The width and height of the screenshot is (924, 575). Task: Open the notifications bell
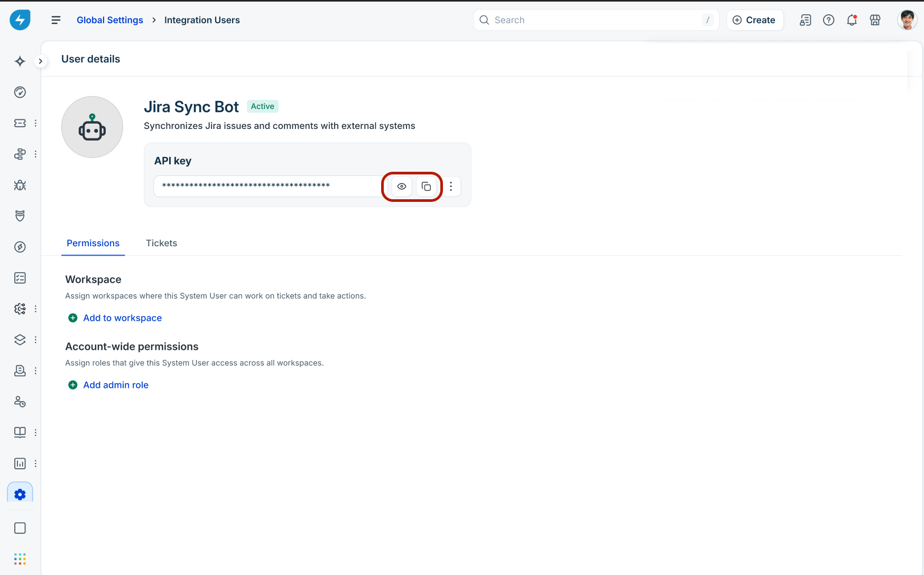pos(852,20)
